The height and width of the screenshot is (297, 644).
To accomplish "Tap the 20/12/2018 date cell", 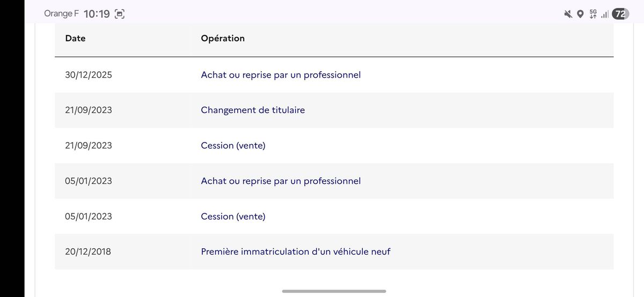I will (88, 251).
